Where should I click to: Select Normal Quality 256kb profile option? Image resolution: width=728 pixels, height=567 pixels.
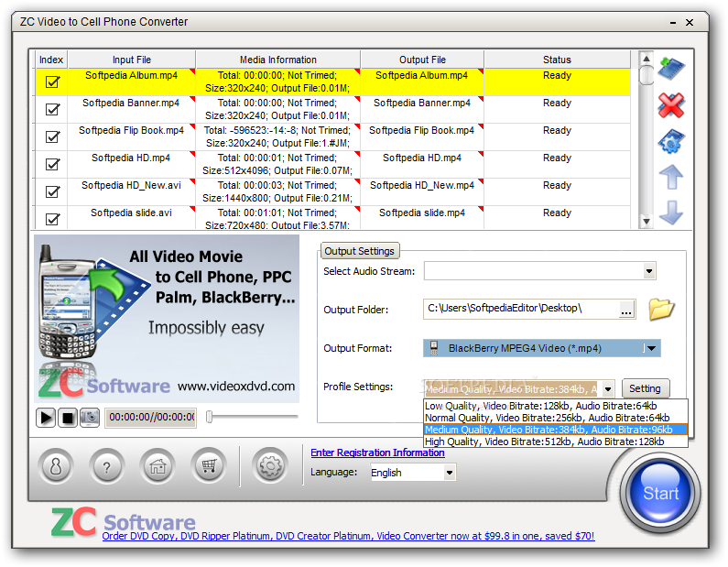coord(555,418)
